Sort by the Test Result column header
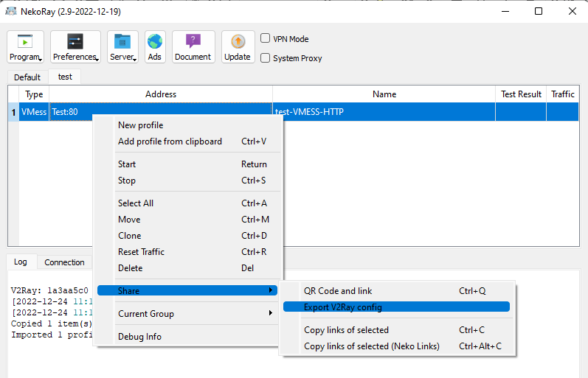 click(x=521, y=94)
